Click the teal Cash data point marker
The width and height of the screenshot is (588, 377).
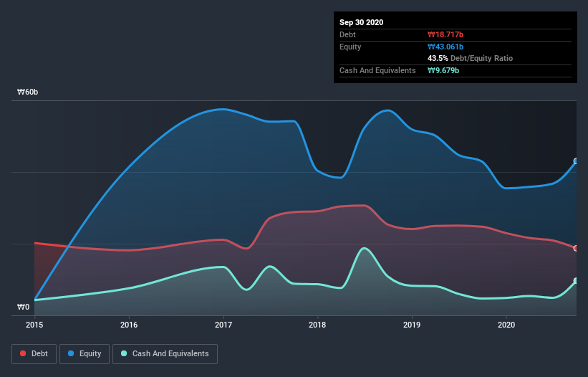coord(577,280)
